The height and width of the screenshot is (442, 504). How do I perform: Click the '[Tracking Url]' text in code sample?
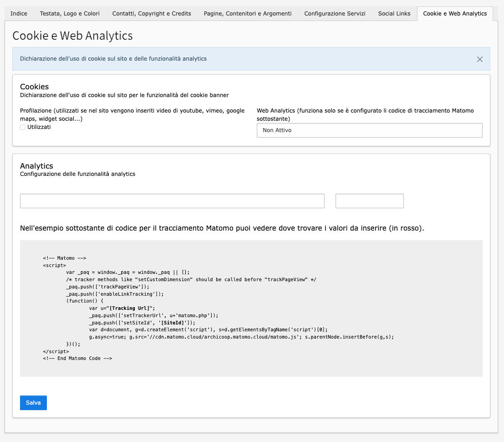point(129,308)
